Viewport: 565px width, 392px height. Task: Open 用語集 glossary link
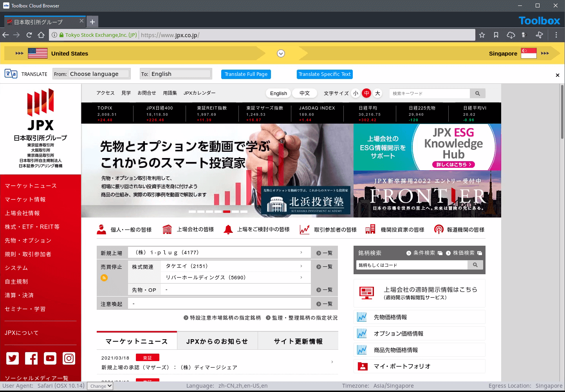coord(170,93)
